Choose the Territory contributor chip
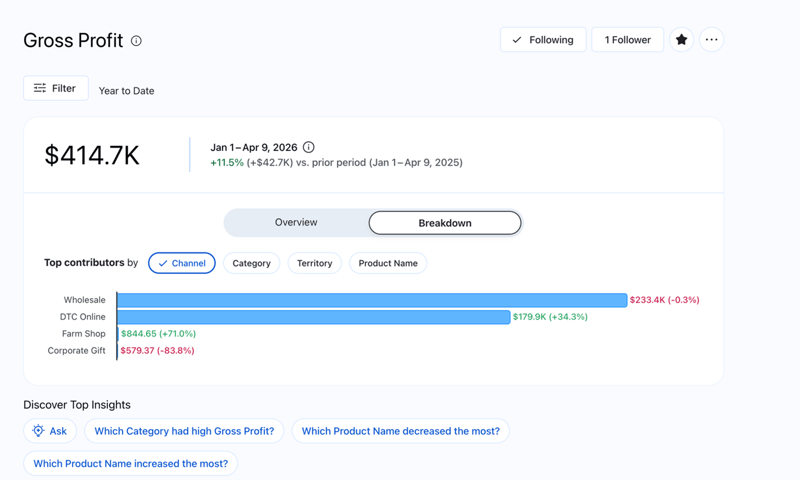Image resolution: width=800 pixels, height=480 pixels. click(x=314, y=263)
